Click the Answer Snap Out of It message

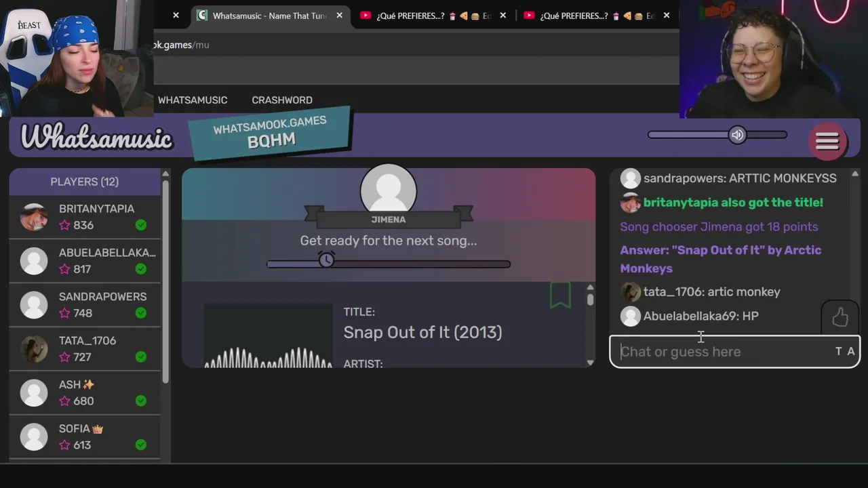tap(721, 259)
